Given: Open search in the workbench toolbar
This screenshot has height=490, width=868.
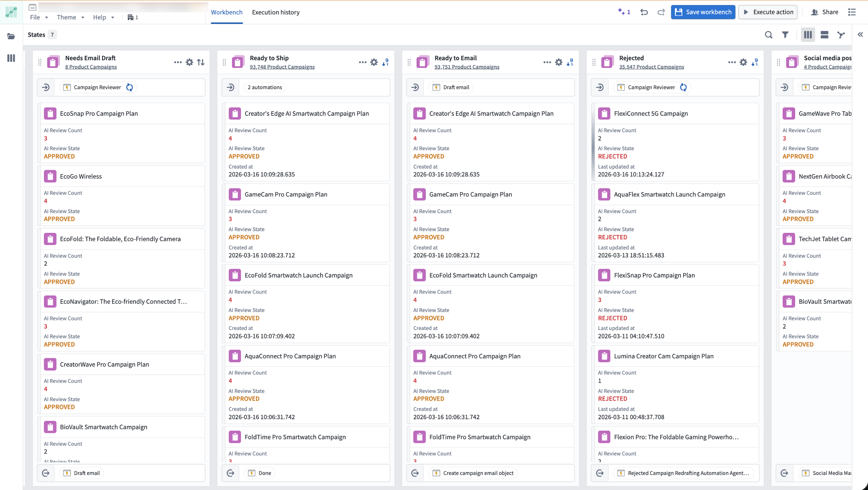Looking at the screenshot, I should pos(769,34).
